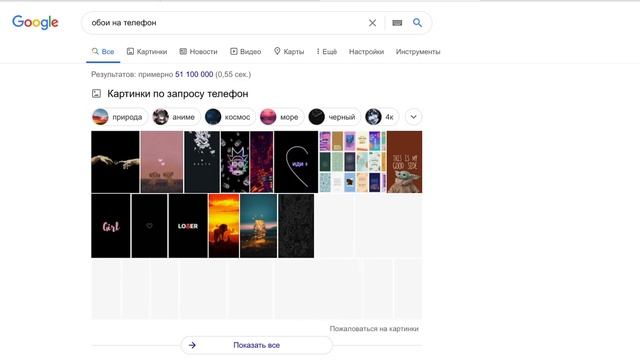This screenshot has height=360, width=640.
Task: Open the teal beach wallpaper thumbnail
Action: (258, 226)
